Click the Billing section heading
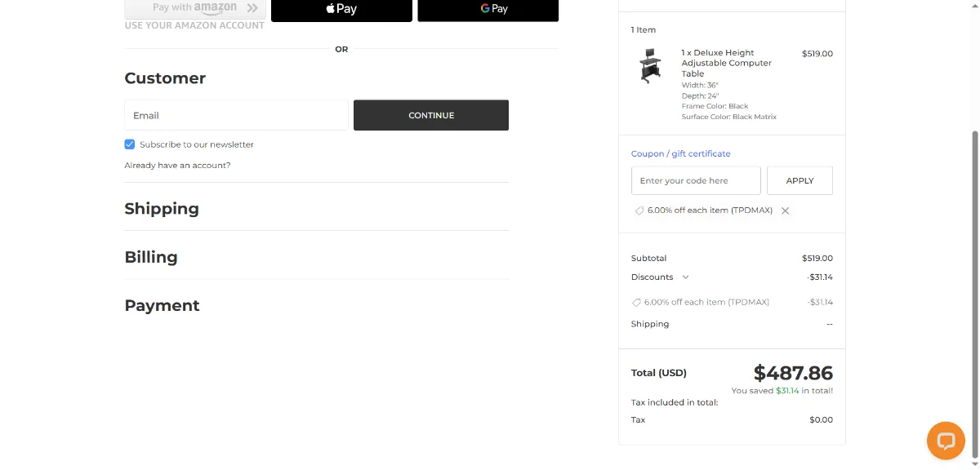980x470 pixels. tap(151, 257)
